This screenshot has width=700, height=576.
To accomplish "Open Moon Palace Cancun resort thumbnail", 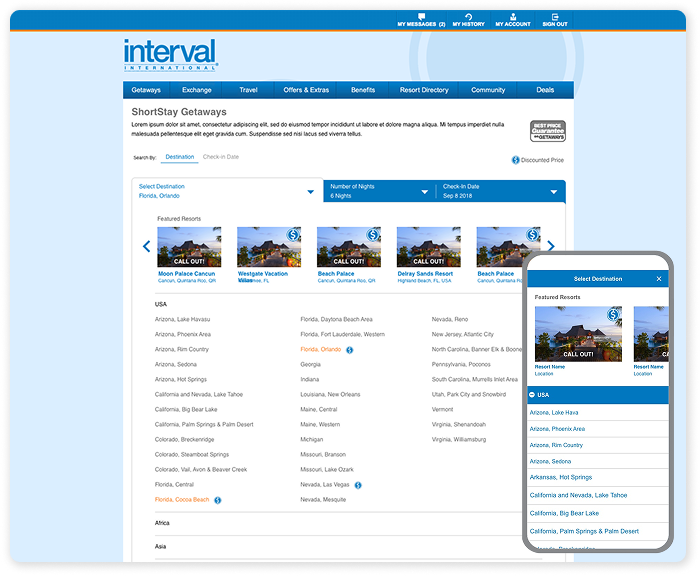I will [x=189, y=247].
